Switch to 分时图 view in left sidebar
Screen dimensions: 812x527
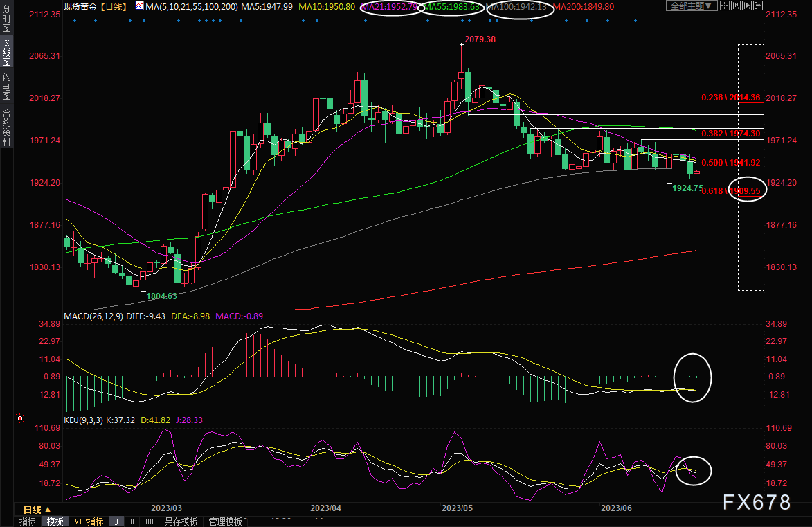(x=6, y=21)
